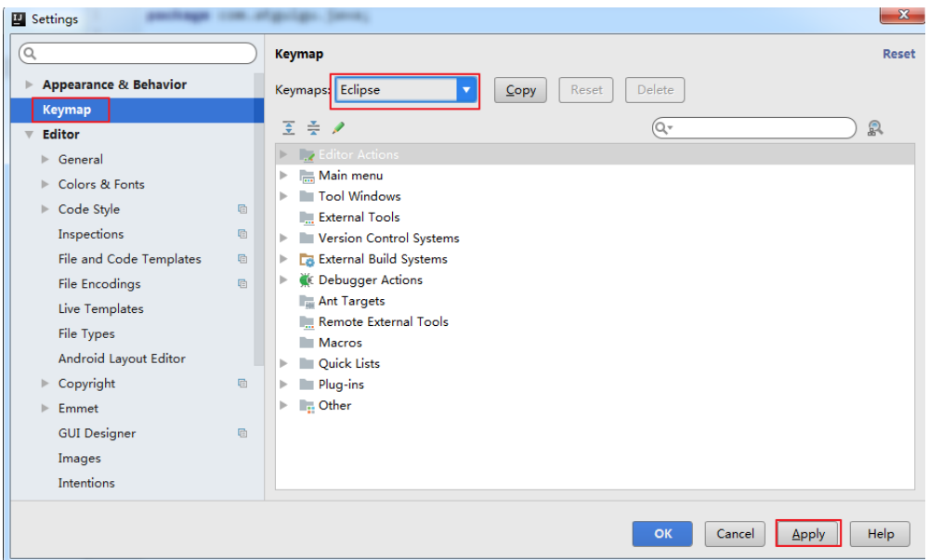Click the Quick Lists folder icon
The width and height of the screenshot is (929, 560).
click(307, 363)
